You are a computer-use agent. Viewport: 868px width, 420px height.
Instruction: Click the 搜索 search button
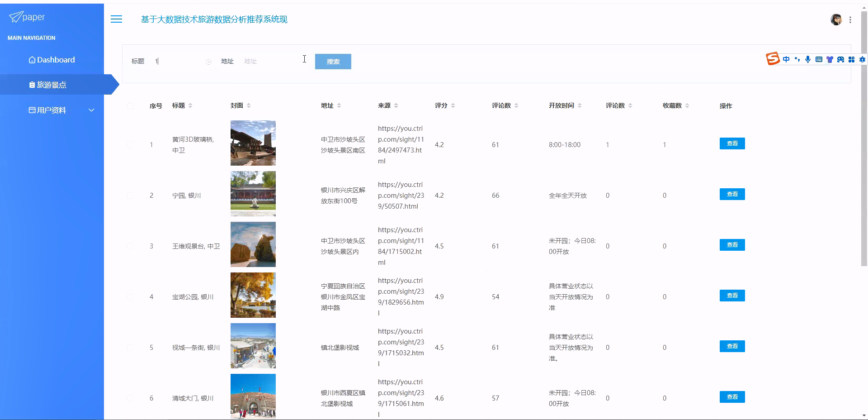point(333,62)
